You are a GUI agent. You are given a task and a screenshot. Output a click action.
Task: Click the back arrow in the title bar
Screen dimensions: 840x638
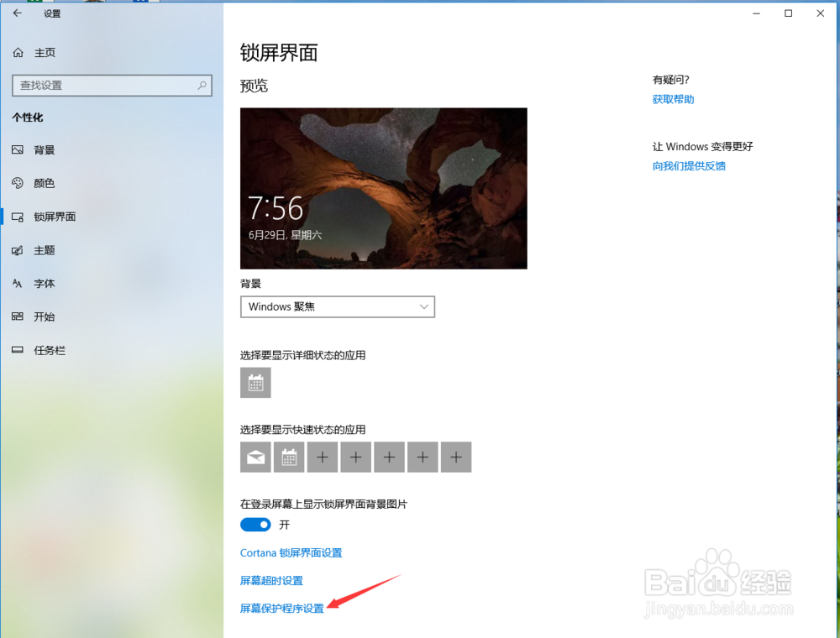coord(17,13)
